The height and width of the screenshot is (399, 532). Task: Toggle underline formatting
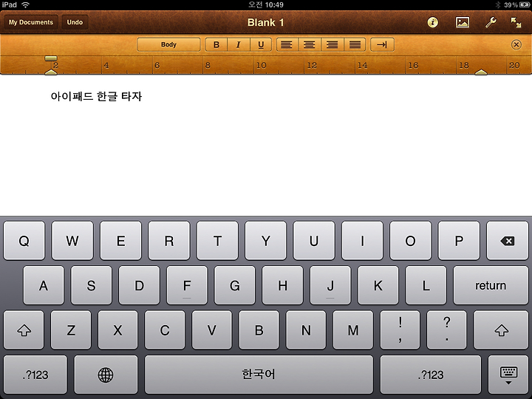pyautogui.click(x=261, y=44)
